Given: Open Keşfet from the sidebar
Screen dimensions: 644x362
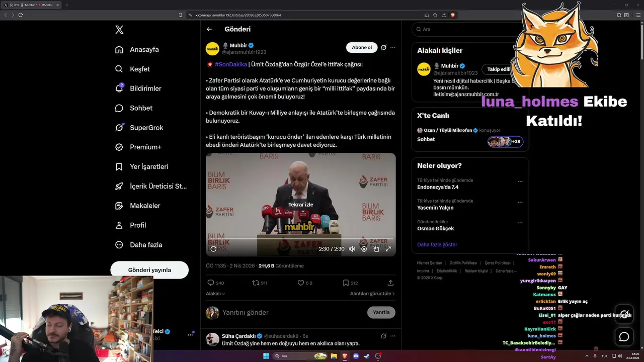Looking at the screenshot, I should pyautogui.click(x=132, y=69).
